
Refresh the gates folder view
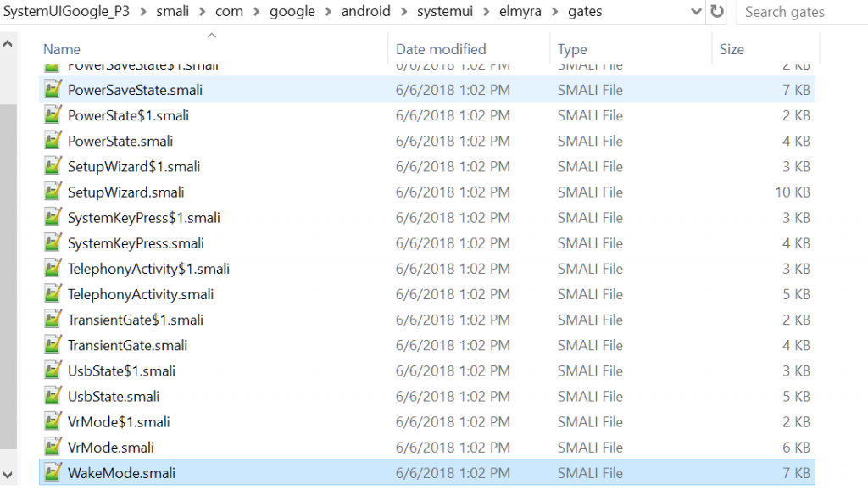click(717, 12)
